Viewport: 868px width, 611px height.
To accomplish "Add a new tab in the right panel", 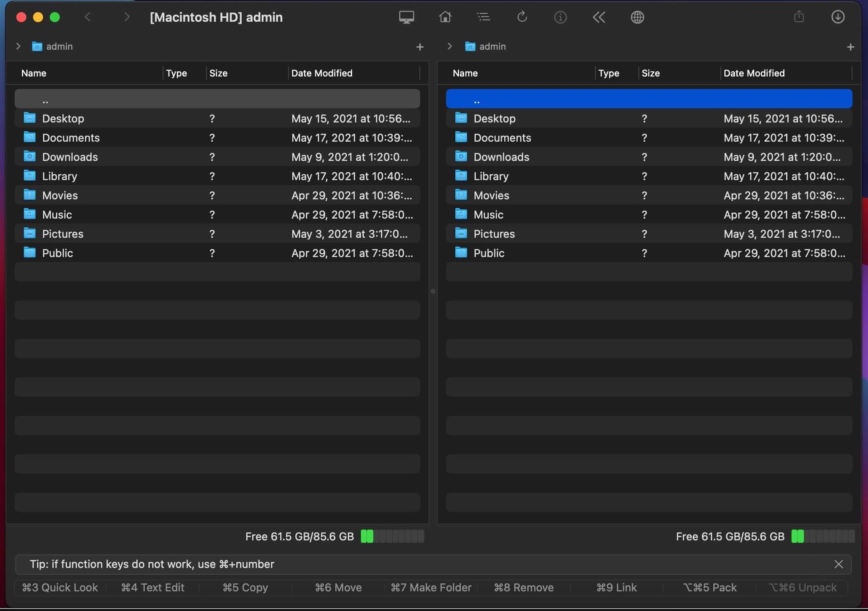I will [850, 47].
